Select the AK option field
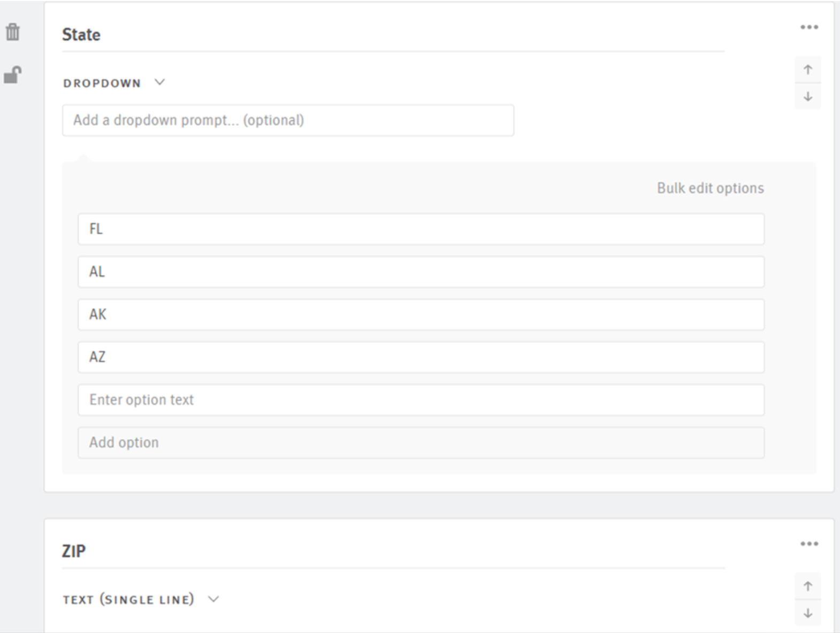This screenshot has height=633, width=840. pos(421,314)
